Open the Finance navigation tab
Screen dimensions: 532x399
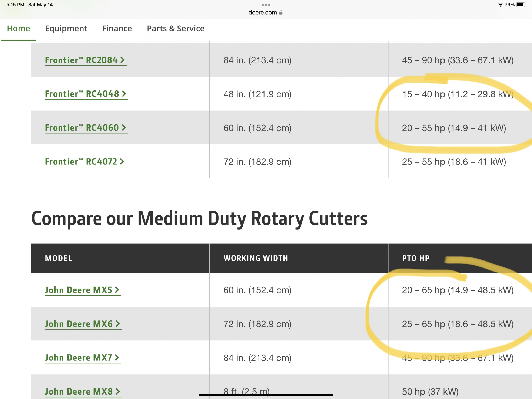point(117,29)
